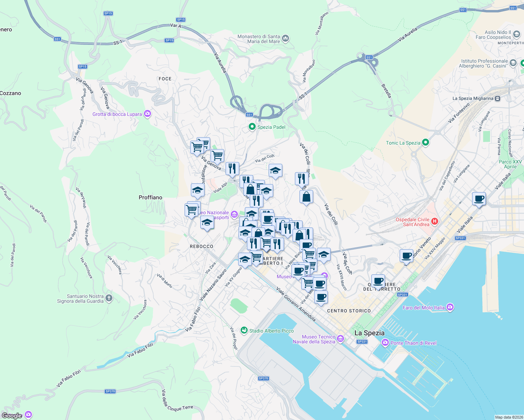This screenshot has width=524, height=420.
Task: Select the La Spezia Migliarina train station icon
Action: point(498,98)
